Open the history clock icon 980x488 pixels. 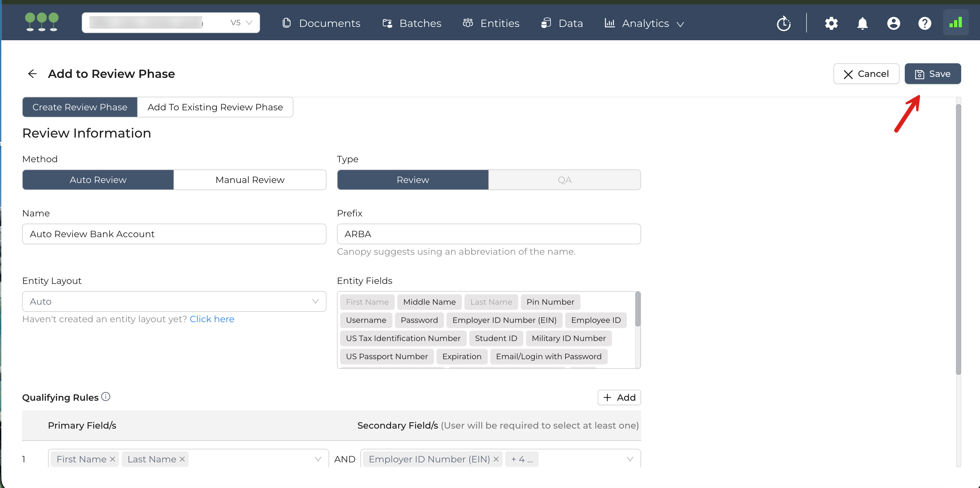click(x=783, y=23)
